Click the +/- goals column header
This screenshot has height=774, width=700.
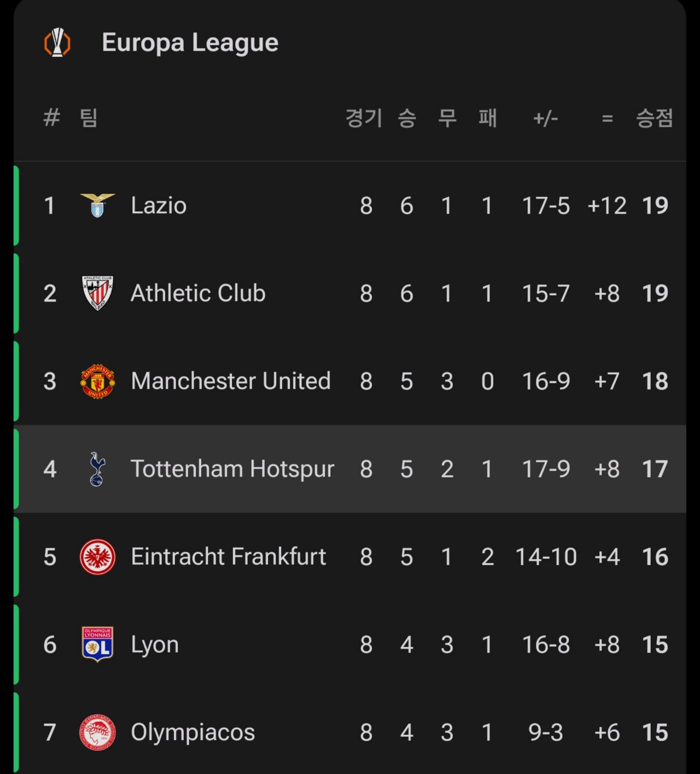tap(545, 118)
